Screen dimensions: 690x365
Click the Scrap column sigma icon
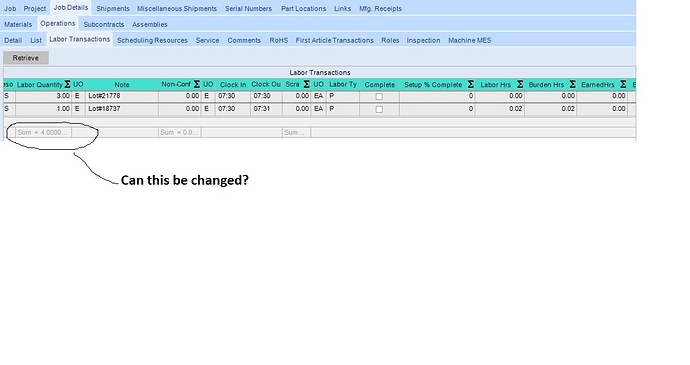click(307, 84)
